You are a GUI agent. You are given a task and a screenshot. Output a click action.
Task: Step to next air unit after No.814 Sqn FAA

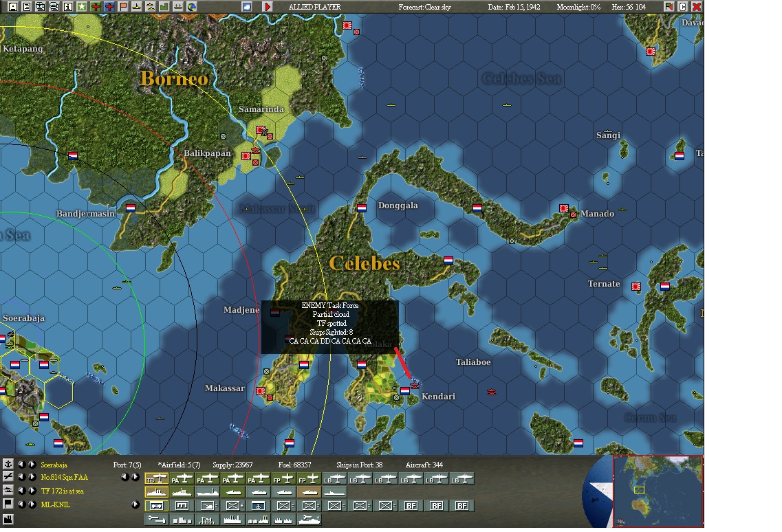click(32, 477)
